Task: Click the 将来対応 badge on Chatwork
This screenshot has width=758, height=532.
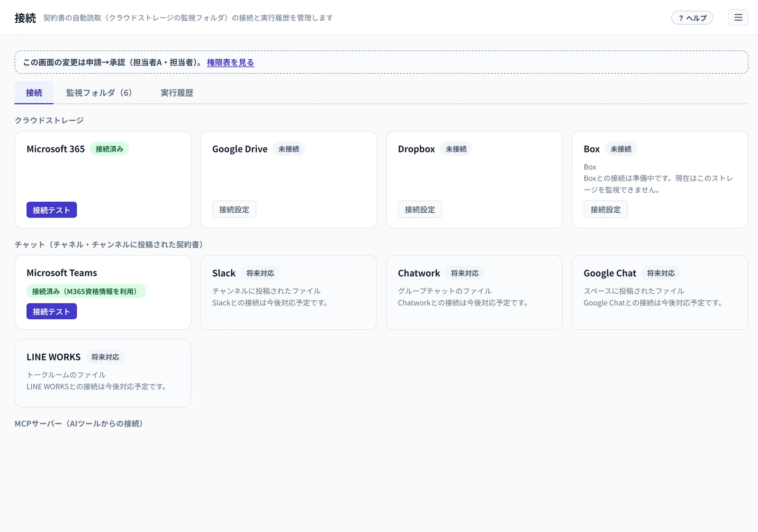Action: [465, 273]
